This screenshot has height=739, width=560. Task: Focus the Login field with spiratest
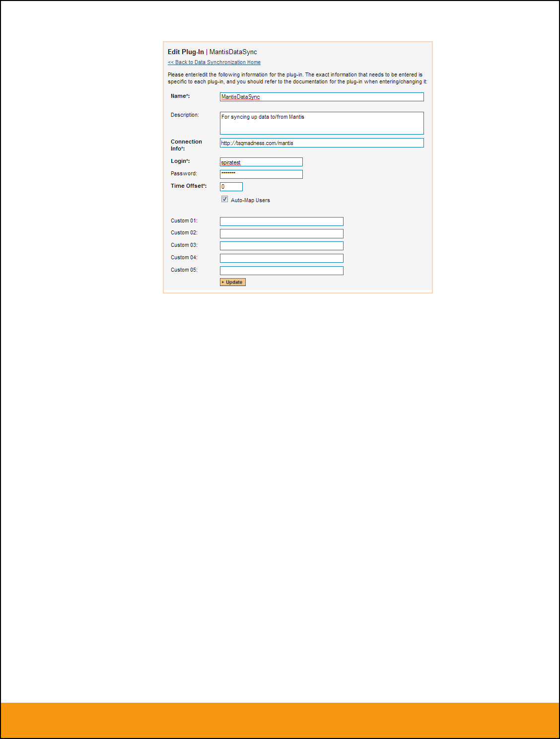(261, 162)
